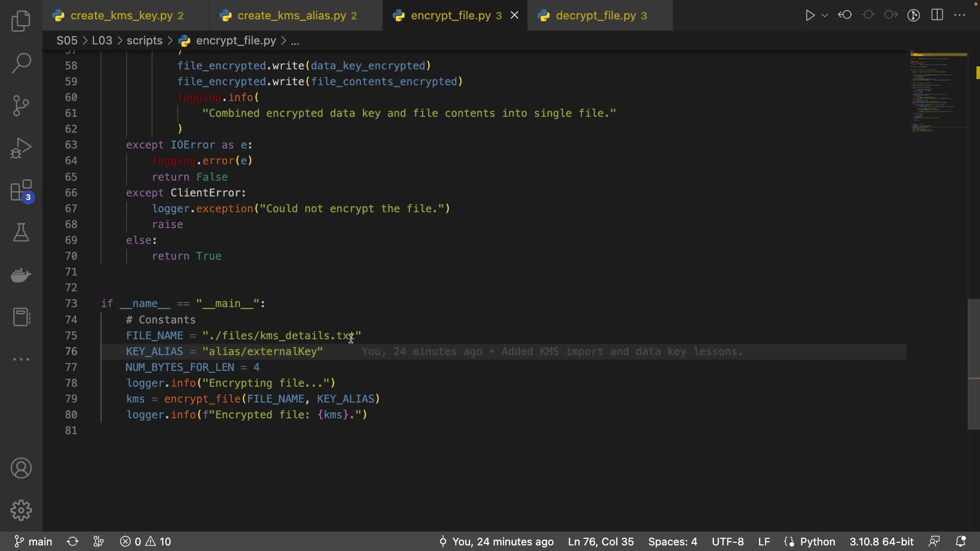Open the Docker view icon
This screenshot has height=551, width=980.
pos(21,275)
